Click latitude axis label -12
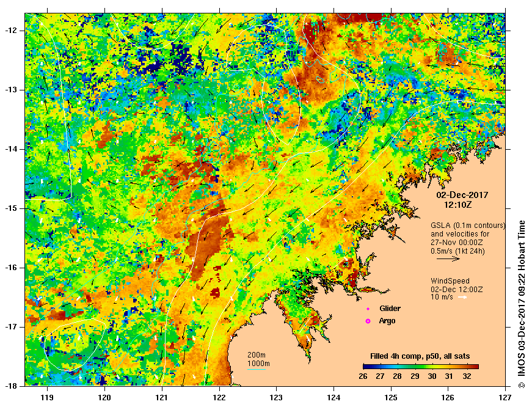 click(10, 31)
